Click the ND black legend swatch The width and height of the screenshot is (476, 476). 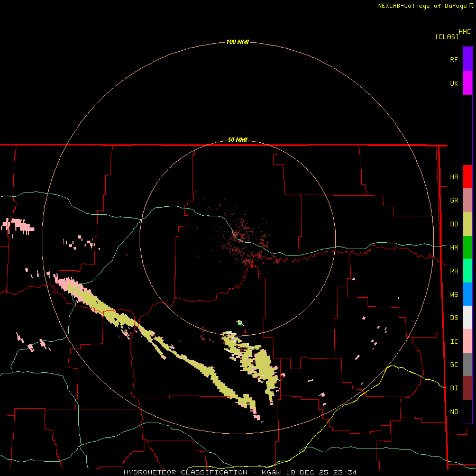pyautogui.click(x=467, y=411)
